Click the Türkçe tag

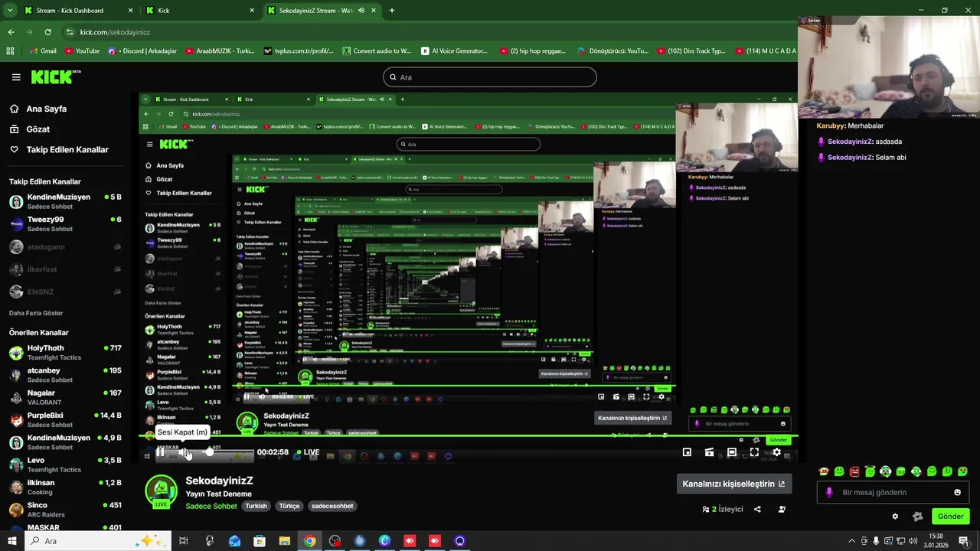point(289,507)
